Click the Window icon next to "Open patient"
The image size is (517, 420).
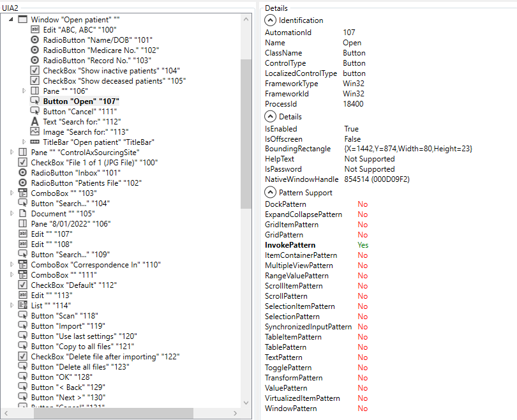(23, 19)
